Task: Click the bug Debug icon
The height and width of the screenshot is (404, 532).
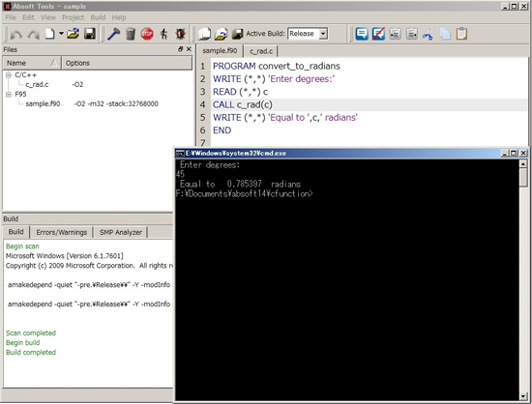Action: [180, 34]
